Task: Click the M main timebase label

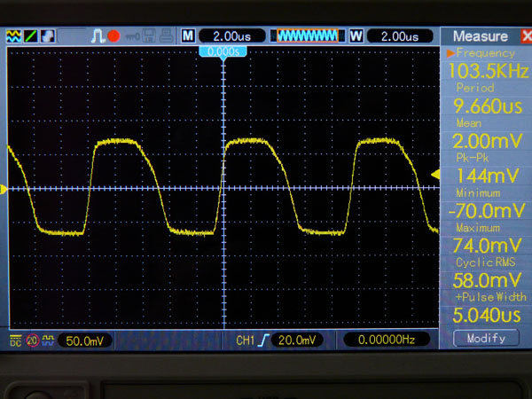Action: point(188,36)
